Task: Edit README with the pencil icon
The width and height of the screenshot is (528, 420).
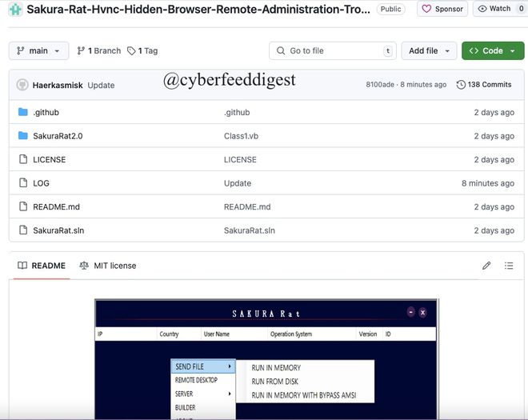Action: point(486,266)
